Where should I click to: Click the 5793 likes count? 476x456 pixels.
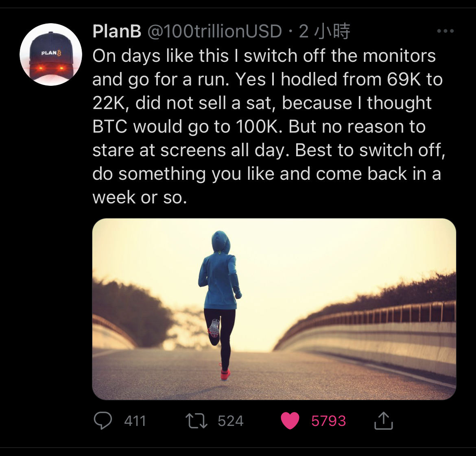pyautogui.click(x=328, y=421)
